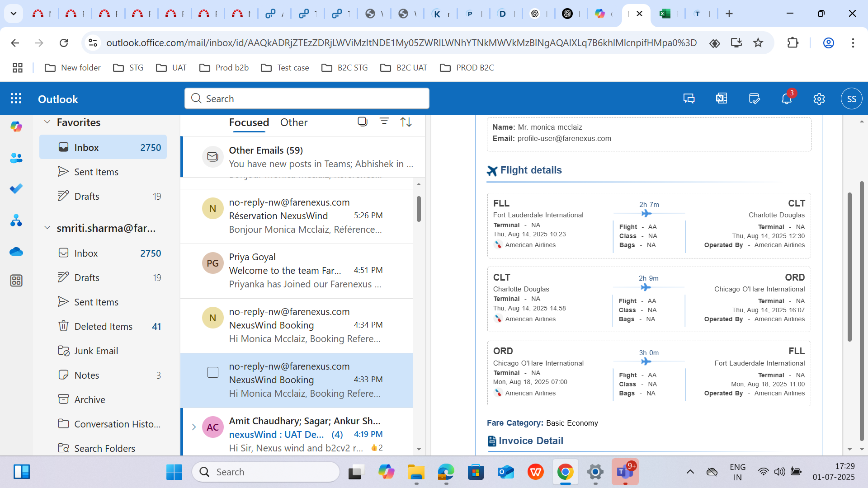Open Other Emails (59) summary
The height and width of the screenshot is (488, 868).
click(x=302, y=157)
